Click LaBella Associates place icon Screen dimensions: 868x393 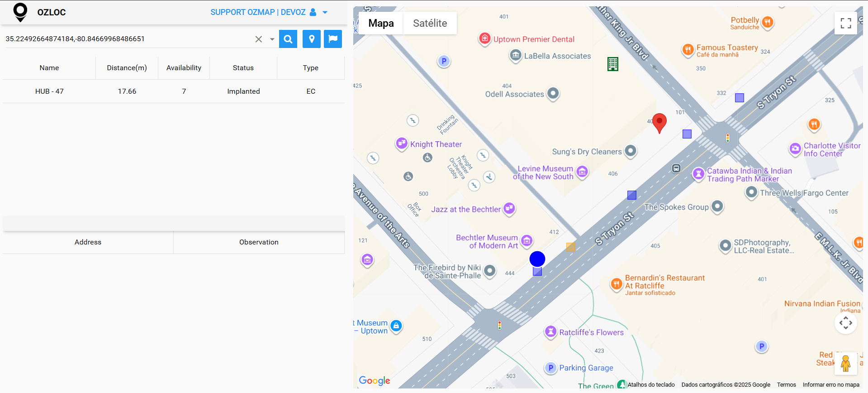click(516, 56)
